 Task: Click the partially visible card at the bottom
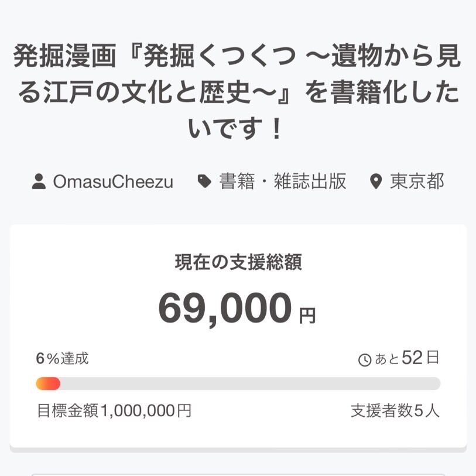(238, 472)
